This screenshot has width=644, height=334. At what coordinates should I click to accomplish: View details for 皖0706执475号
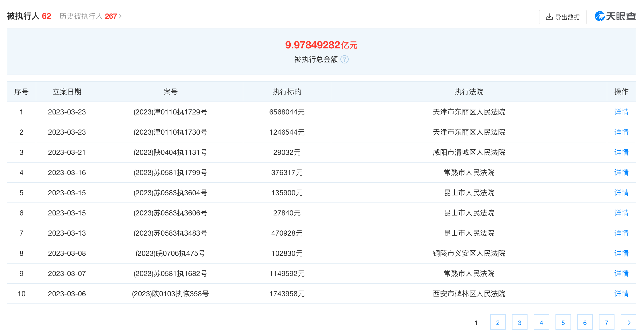621,253
